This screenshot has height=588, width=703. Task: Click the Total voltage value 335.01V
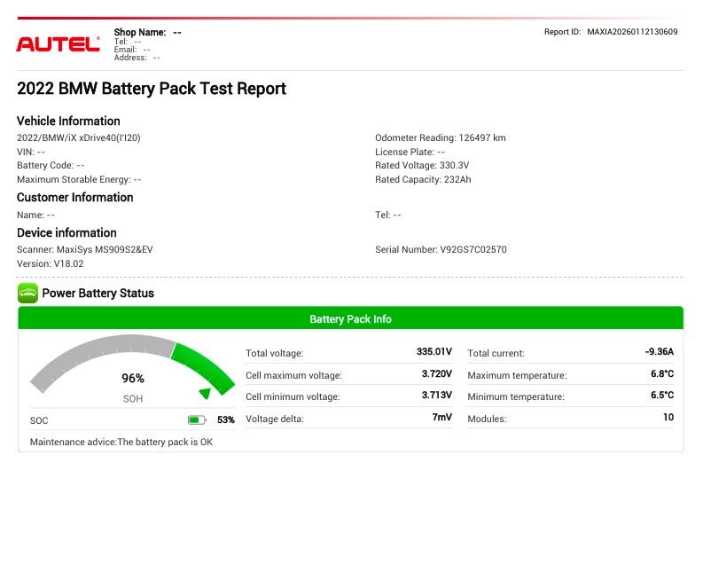434,352
